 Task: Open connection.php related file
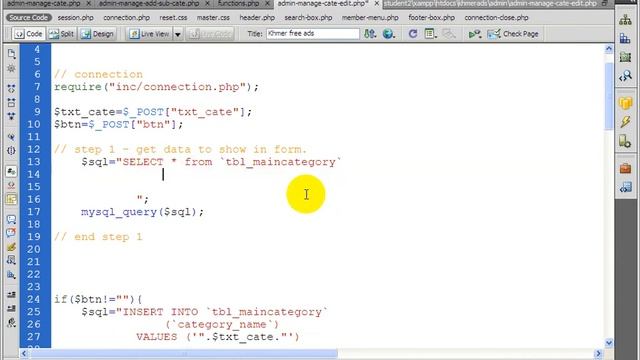point(127,18)
